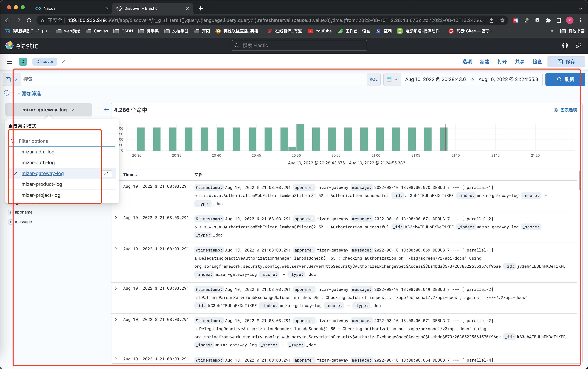
Task: Open the newsfeed celebration icon
Action: pos(578,45)
